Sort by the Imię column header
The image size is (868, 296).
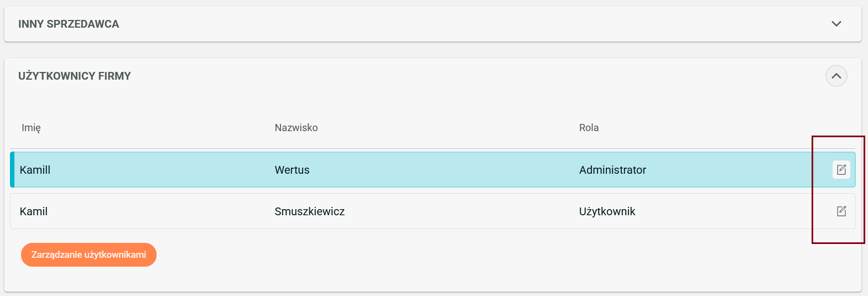coord(31,128)
